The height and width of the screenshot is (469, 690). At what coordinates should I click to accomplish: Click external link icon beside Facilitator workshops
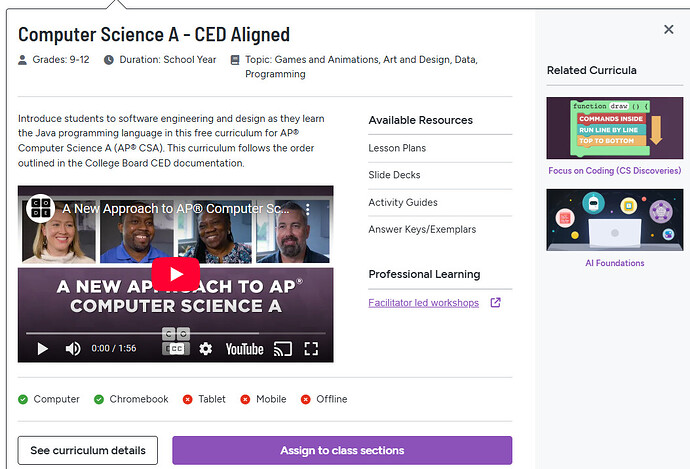(x=495, y=303)
